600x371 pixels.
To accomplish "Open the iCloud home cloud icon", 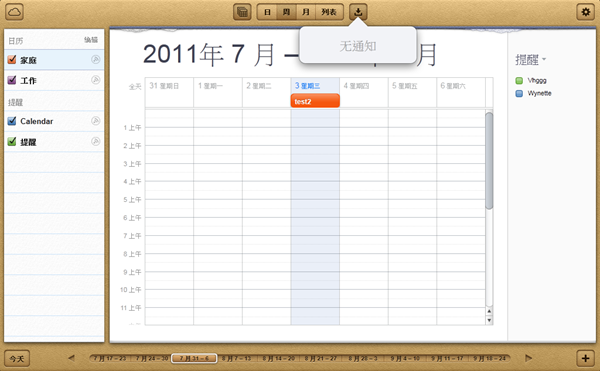I will pyautogui.click(x=15, y=12).
